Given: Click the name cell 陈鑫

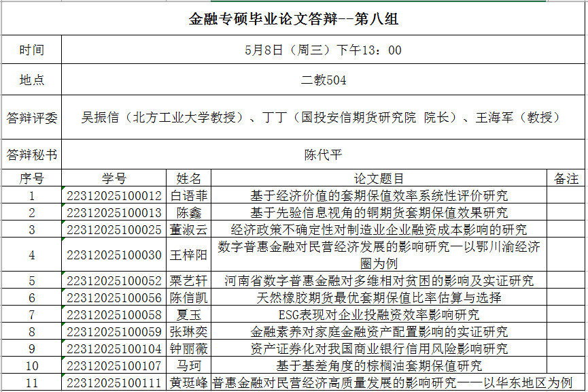Looking at the screenshot, I should [x=188, y=212].
